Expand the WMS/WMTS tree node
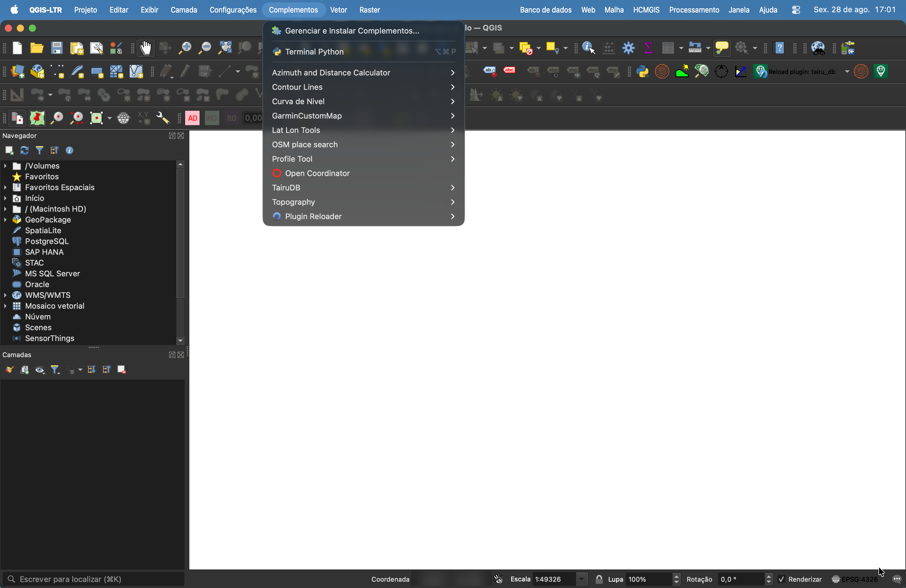This screenshot has width=906, height=588. pyautogui.click(x=5, y=295)
